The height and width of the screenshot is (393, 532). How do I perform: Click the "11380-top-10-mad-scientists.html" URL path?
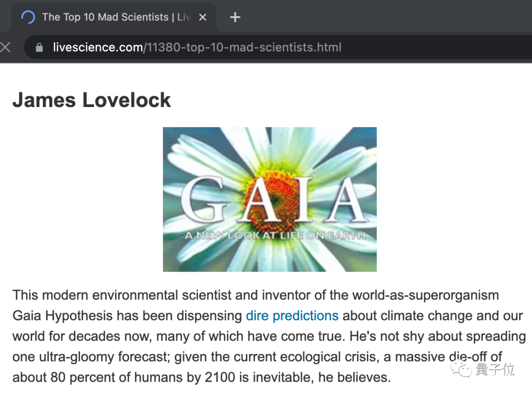coord(243,48)
